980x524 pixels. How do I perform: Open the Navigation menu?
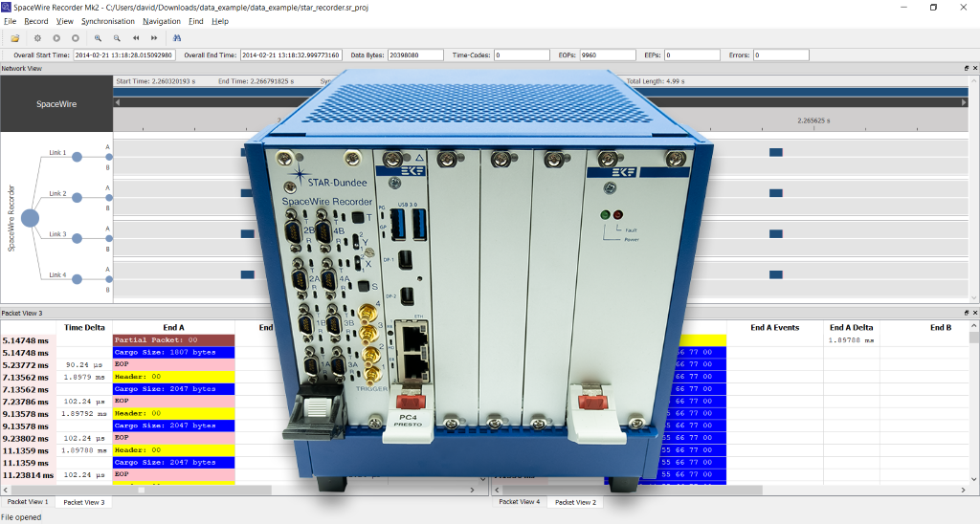161,21
